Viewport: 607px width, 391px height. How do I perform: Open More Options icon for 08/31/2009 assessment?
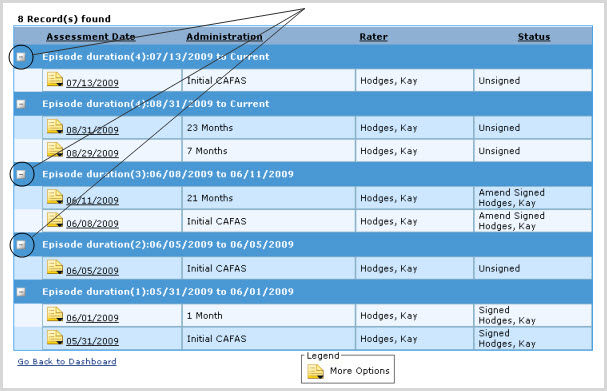point(55,127)
